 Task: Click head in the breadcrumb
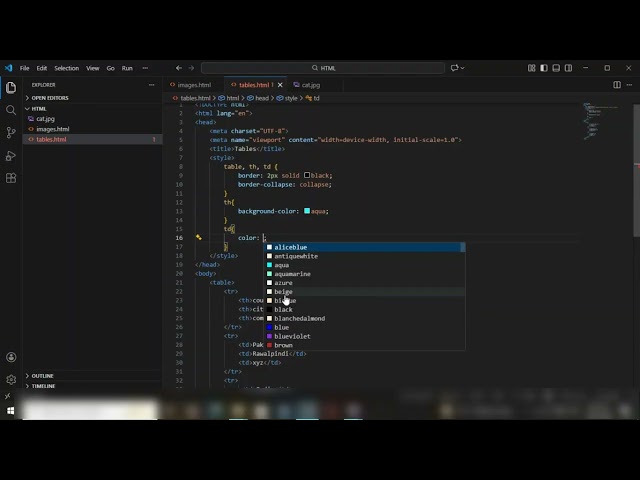click(262, 98)
